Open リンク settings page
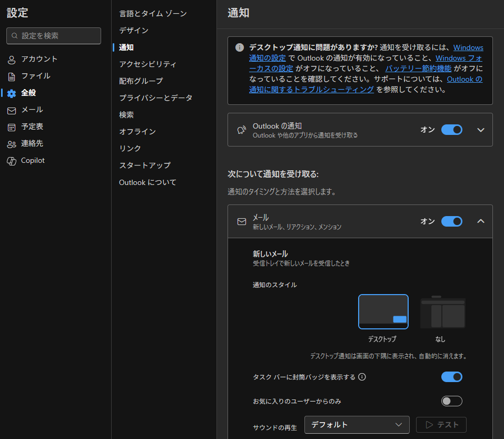This screenshot has width=504, height=439. [x=130, y=148]
